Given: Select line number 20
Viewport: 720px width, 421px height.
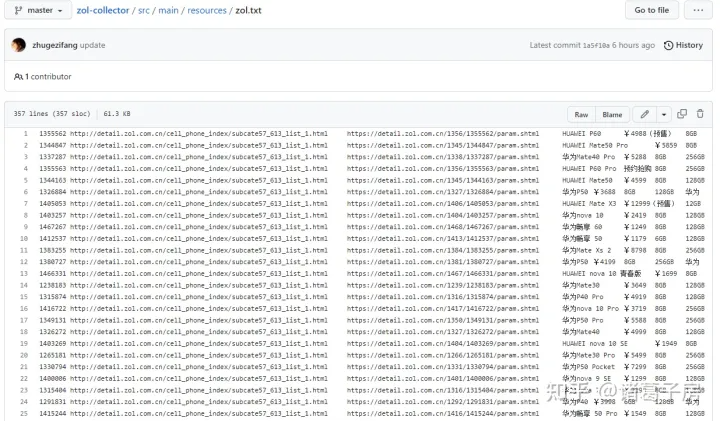Looking at the screenshot, I should 24,355.
